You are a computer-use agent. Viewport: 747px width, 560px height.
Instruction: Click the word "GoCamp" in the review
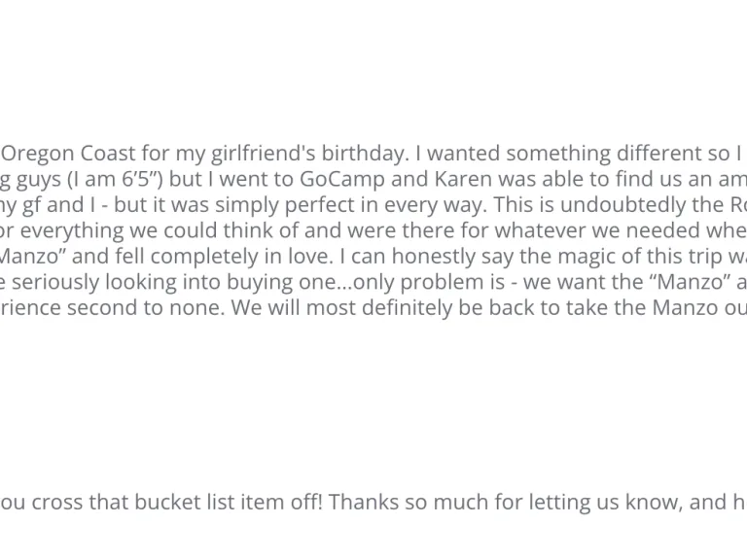pos(341,179)
